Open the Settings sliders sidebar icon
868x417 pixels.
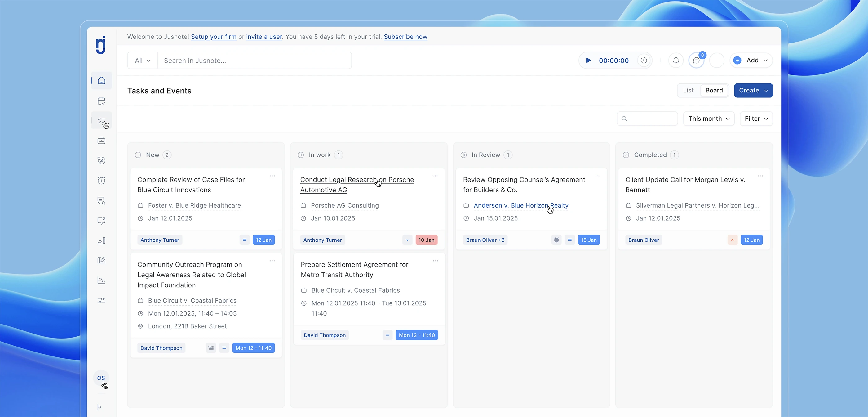coord(101,300)
